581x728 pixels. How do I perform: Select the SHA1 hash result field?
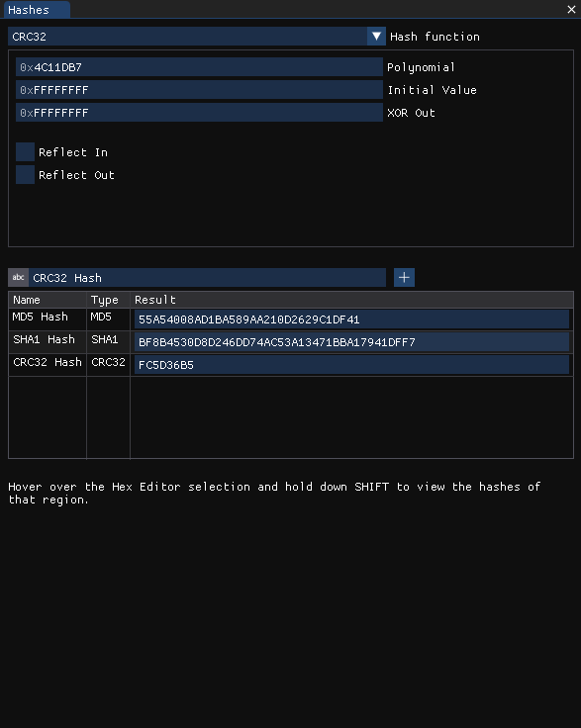click(x=351, y=342)
